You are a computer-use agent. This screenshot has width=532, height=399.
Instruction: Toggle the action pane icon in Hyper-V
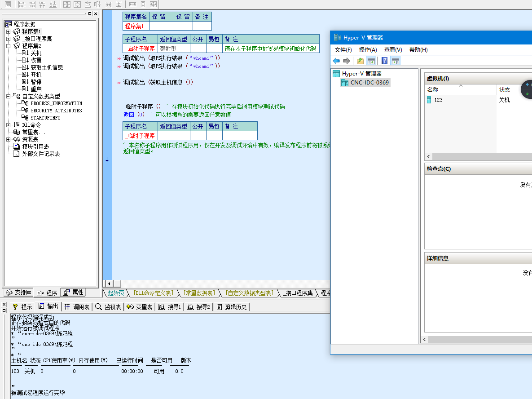pos(396,61)
